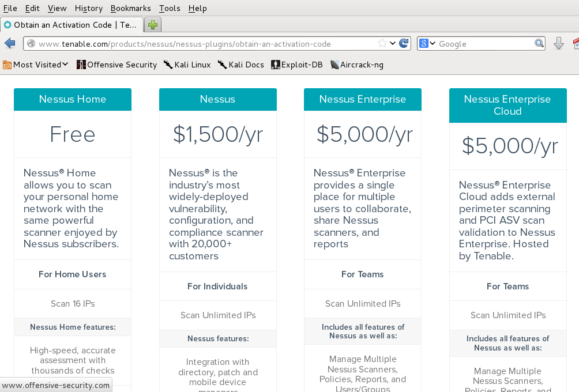Open the Exploit-DB bookmark
The height and width of the screenshot is (392, 579).
(297, 65)
